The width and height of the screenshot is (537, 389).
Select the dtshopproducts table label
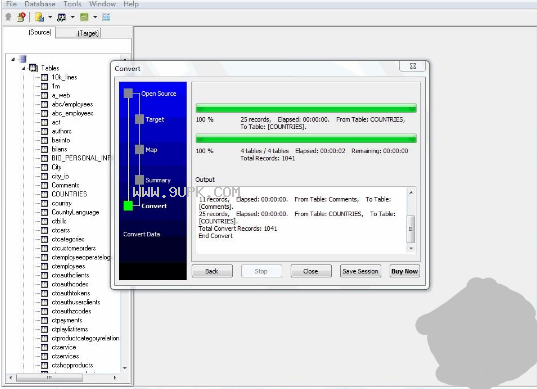[72, 365]
